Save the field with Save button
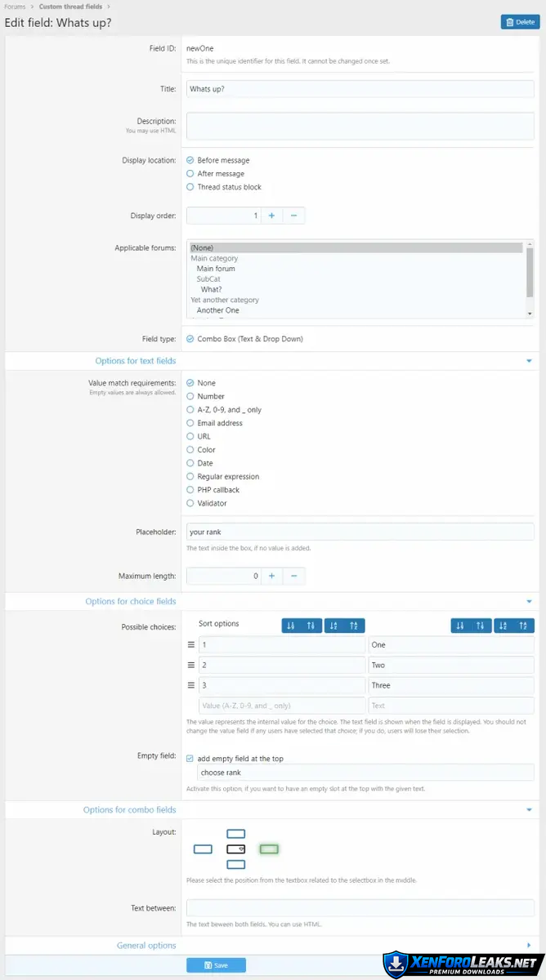This screenshot has width=546, height=980. (216, 965)
